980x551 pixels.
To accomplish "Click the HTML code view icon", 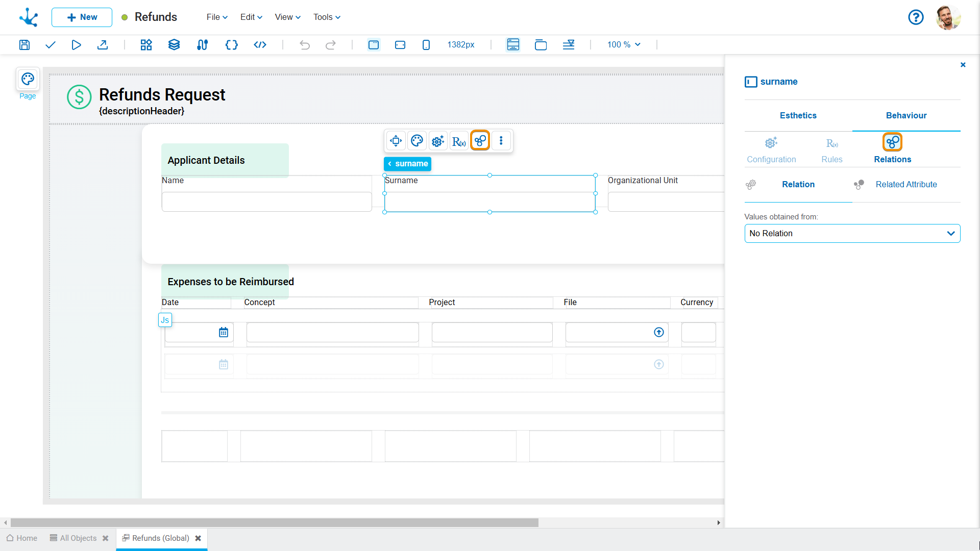I will click(260, 45).
